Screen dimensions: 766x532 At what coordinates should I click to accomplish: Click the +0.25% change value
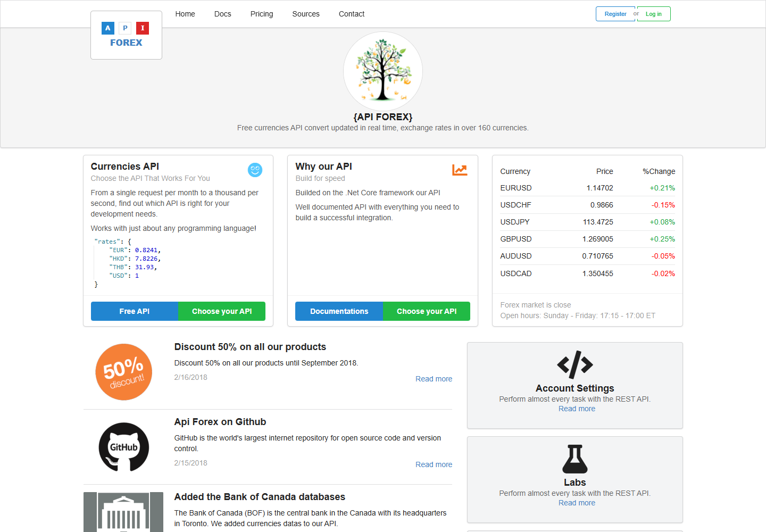point(662,239)
